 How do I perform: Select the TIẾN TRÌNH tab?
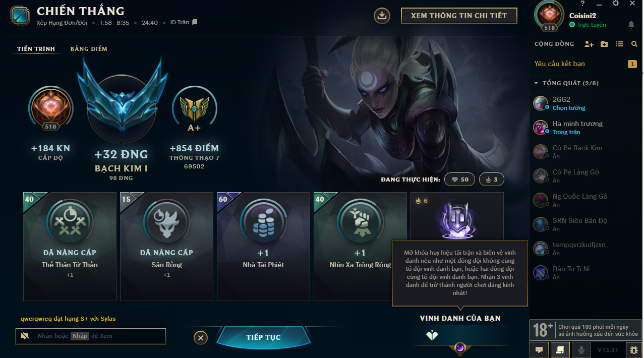[36, 49]
